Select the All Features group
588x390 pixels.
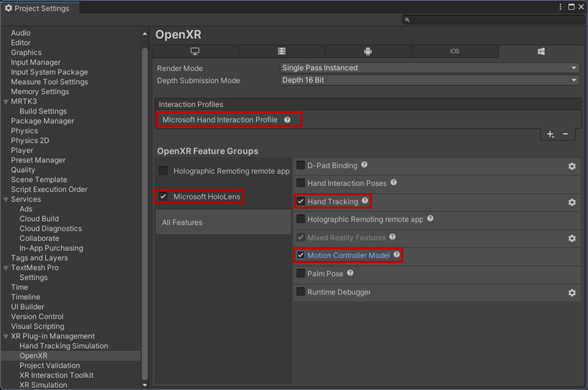pos(223,222)
